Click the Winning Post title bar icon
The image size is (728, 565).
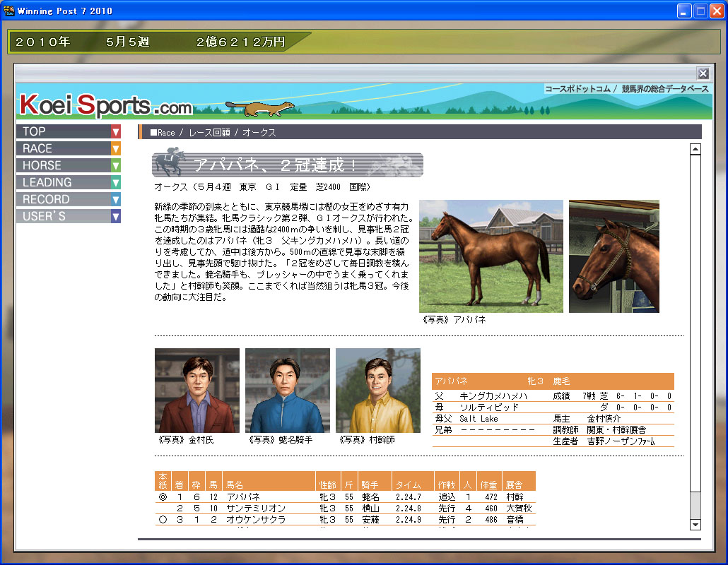pos(8,11)
